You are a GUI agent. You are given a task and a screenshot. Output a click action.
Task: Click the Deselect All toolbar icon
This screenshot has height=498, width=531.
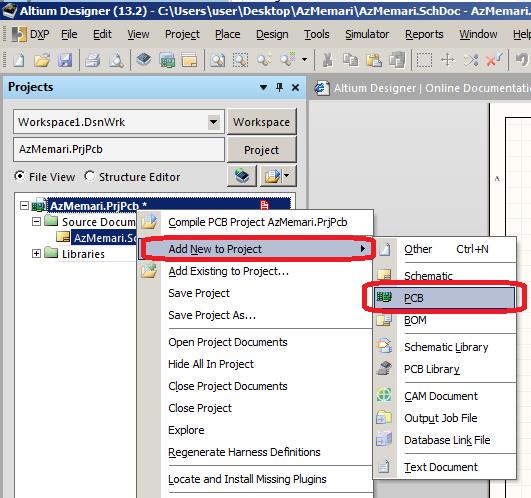point(471,60)
